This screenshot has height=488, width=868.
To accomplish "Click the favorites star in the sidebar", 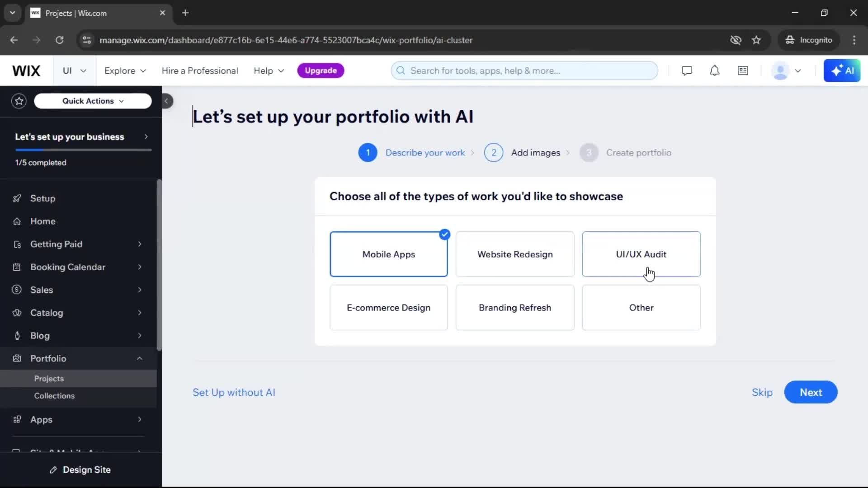I will (19, 101).
